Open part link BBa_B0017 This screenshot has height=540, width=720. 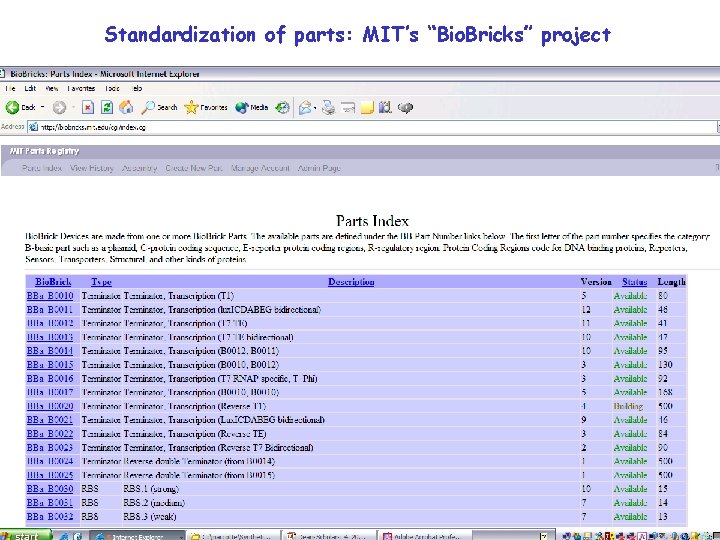[x=50, y=392]
